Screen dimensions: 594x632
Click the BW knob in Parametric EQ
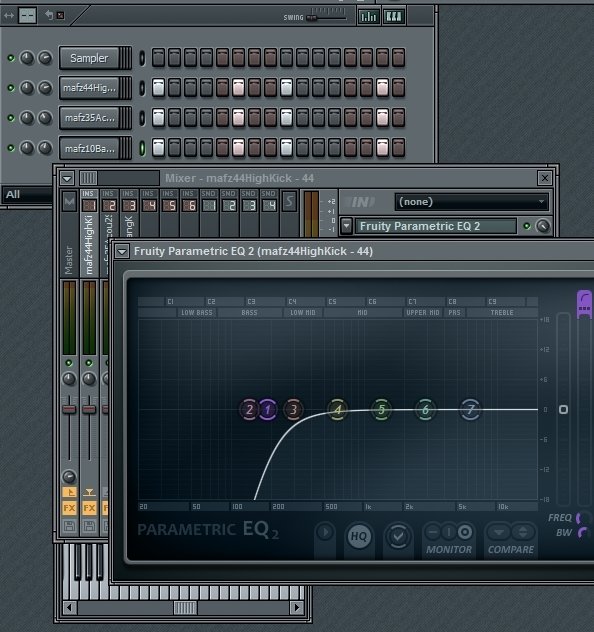[584, 533]
